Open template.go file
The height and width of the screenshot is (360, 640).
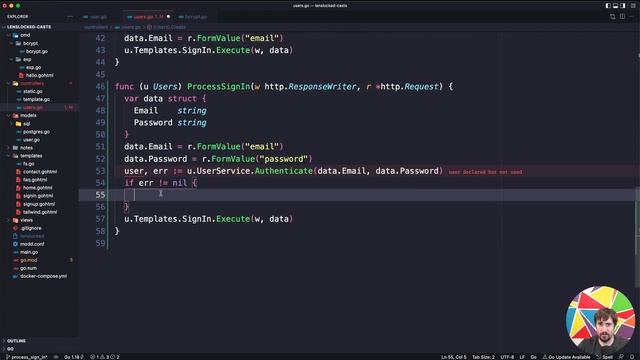[x=36, y=100]
